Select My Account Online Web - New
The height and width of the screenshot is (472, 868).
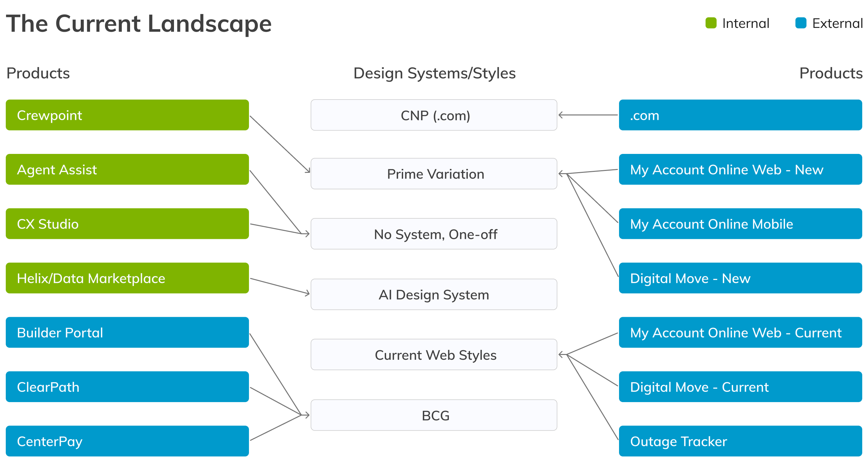(x=740, y=169)
